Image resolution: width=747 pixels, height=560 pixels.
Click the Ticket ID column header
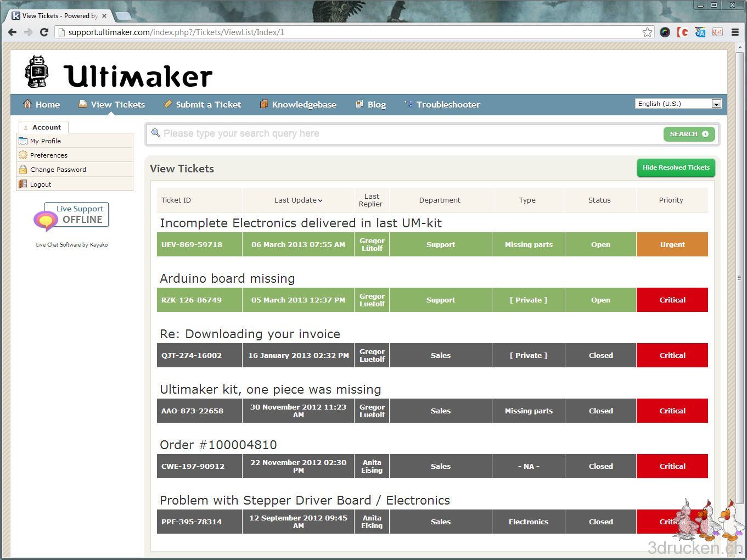coord(176,200)
